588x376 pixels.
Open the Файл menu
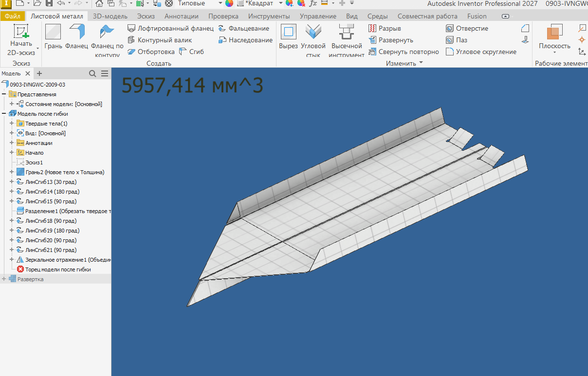click(x=12, y=16)
